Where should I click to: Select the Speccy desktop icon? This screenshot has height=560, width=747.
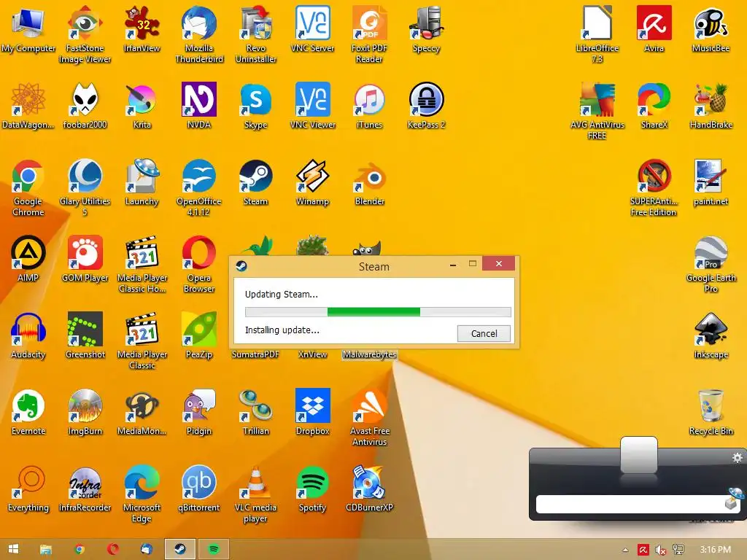click(426, 30)
